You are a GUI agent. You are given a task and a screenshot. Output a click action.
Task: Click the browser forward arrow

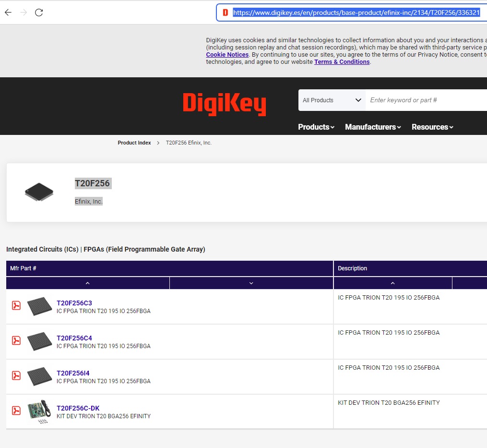(x=24, y=12)
